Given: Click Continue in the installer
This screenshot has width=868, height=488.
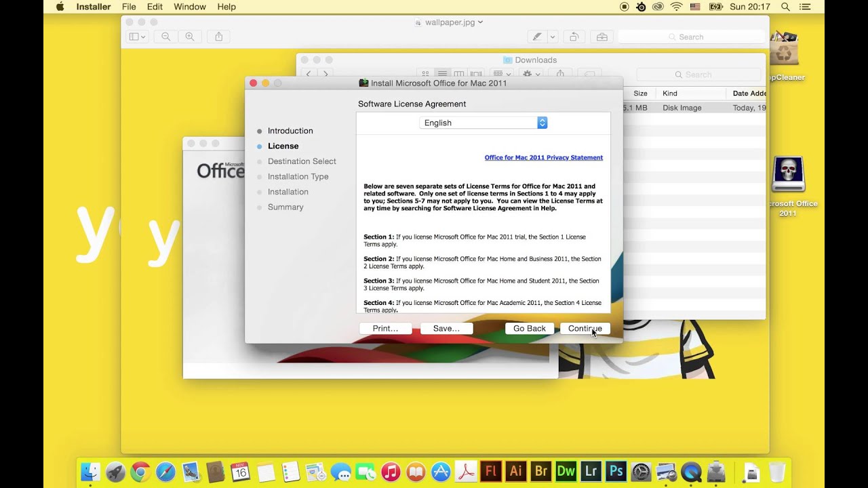Looking at the screenshot, I should 585,328.
